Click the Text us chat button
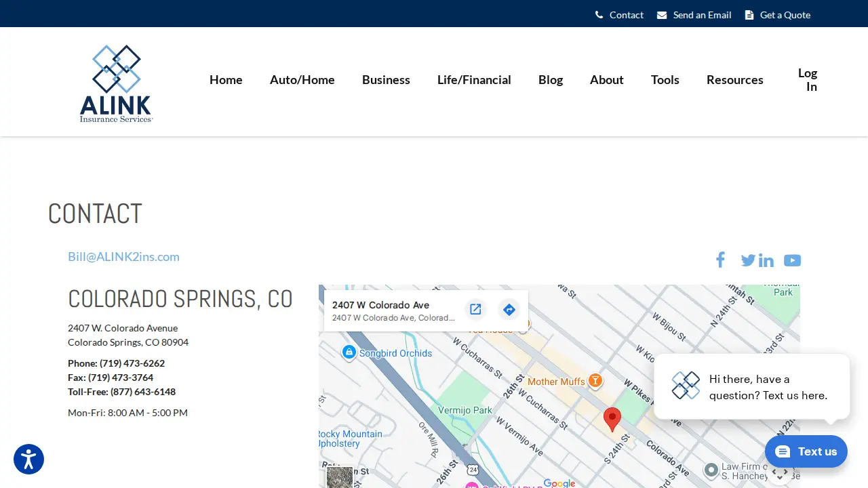Image resolution: width=868 pixels, height=488 pixels. 806,451
